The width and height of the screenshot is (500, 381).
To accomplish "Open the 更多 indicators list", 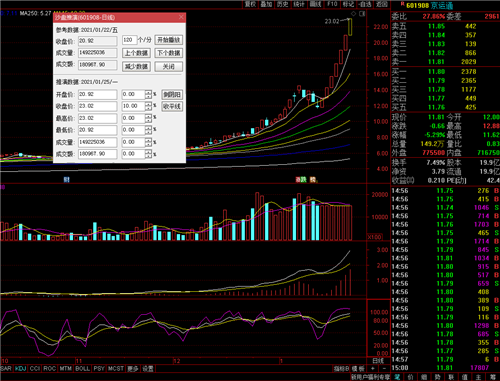I will click(x=133, y=368).
